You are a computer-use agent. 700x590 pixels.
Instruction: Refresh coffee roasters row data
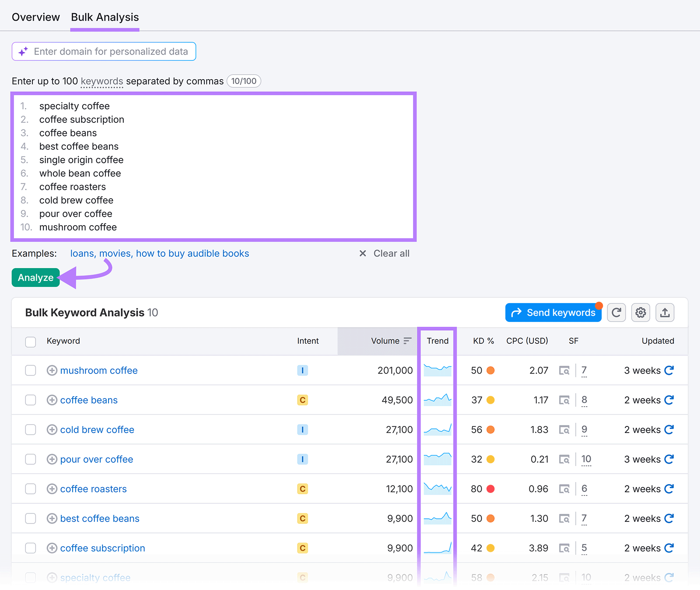pyautogui.click(x=669, y=489)
